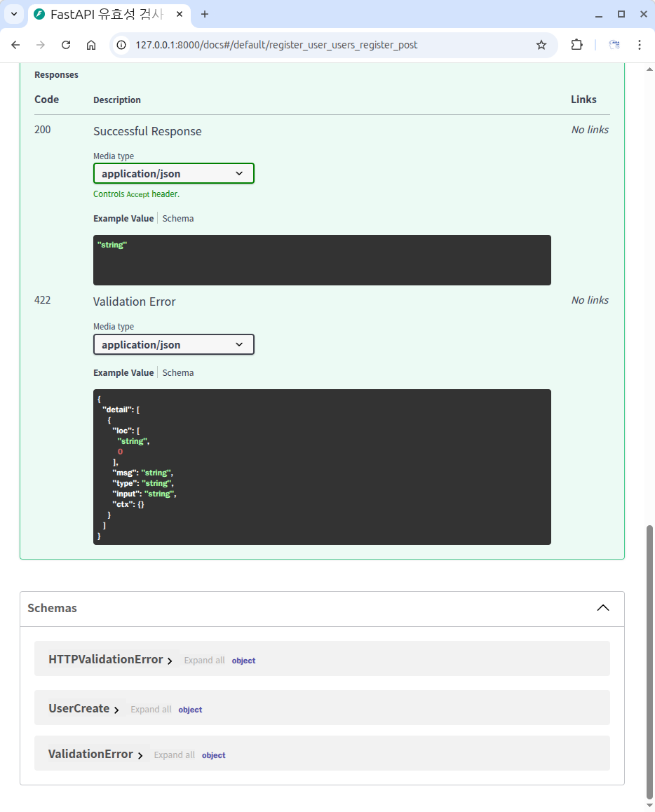
Task: Expand all under ValidationError
Action: tap(174, 755)
